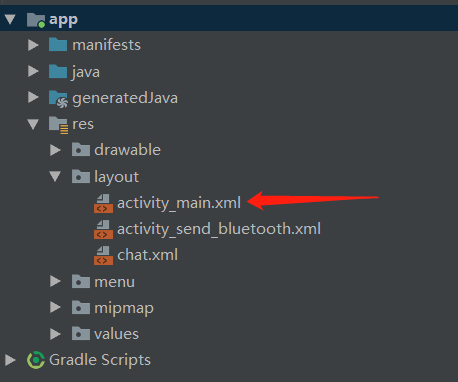Expand the generatedJava folder arrow
Viewport: 458px width, 382px height.
click(x=33, y=97)
